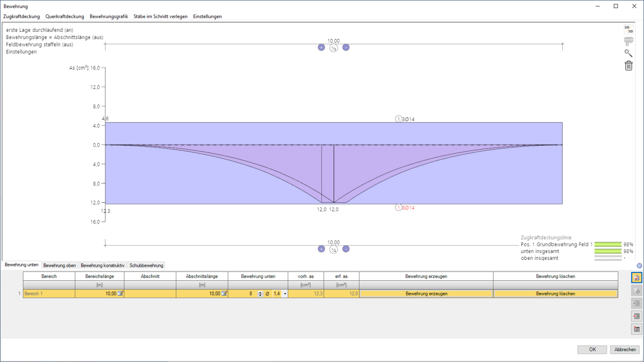Expand the Einstellungen entry in the settings list
This screenshot has width=644, height=362.
click(21, 52)
